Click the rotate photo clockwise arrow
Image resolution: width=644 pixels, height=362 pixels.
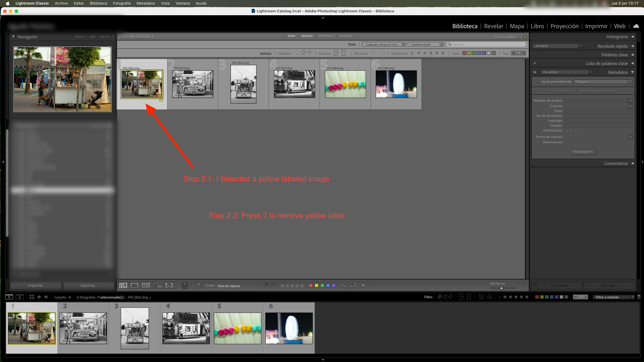(x=353, y=285)
